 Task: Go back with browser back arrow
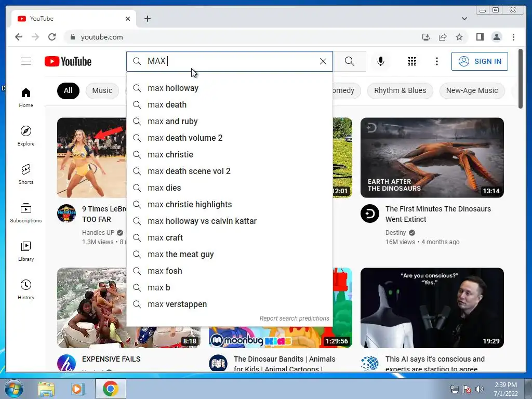click(x=19, y=37)
